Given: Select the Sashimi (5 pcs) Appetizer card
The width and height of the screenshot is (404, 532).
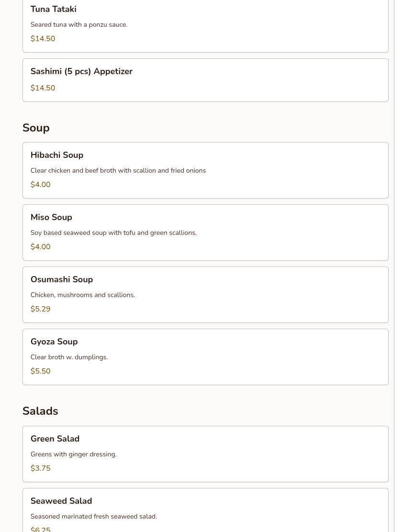Looking at the screenshot, I should click(205, 80).
